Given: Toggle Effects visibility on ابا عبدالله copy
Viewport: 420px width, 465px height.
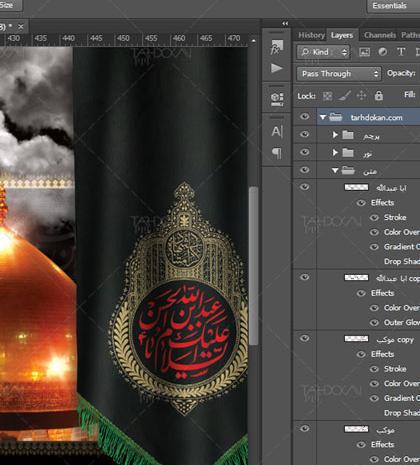Looking at the screenshot, I should click(x=361, y=293).
